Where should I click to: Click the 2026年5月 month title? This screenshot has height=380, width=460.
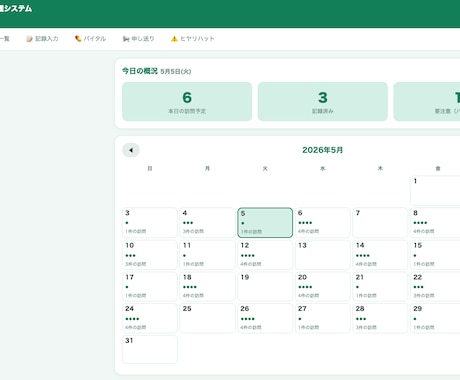322,150
